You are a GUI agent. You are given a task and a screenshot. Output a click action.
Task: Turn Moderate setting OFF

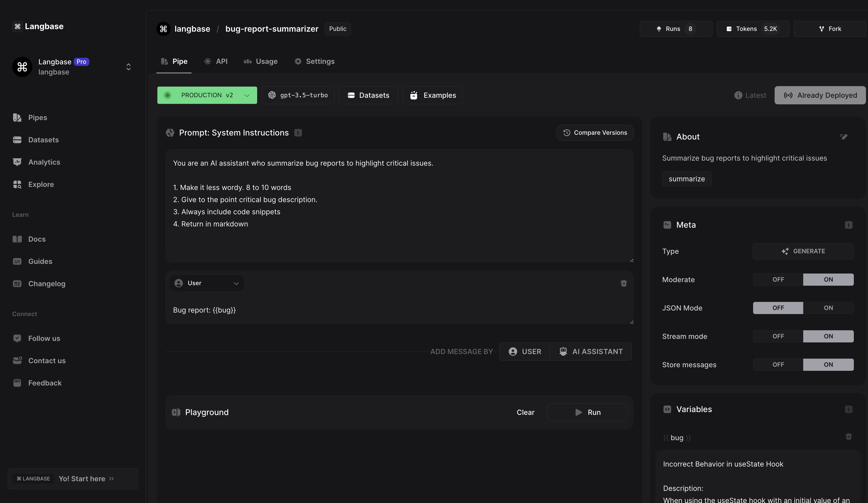(x=778, y=280)
